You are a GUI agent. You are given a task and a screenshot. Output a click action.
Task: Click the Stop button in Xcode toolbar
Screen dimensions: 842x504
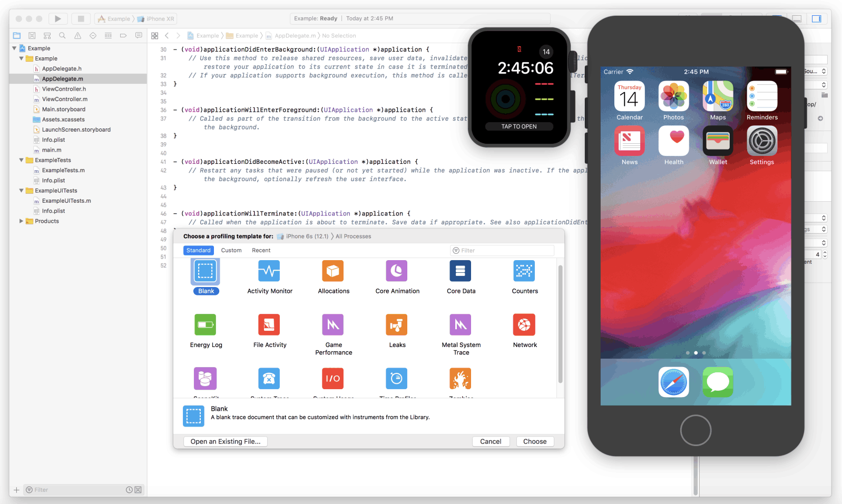81,18
